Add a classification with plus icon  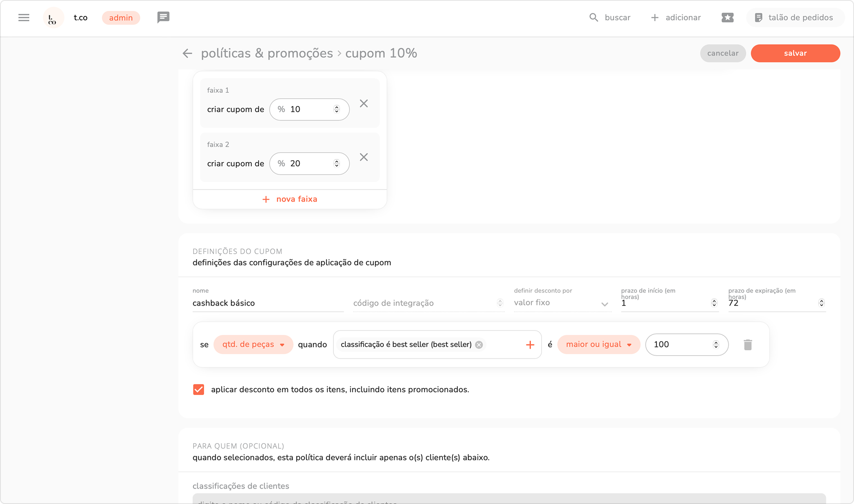coord(529,345)
